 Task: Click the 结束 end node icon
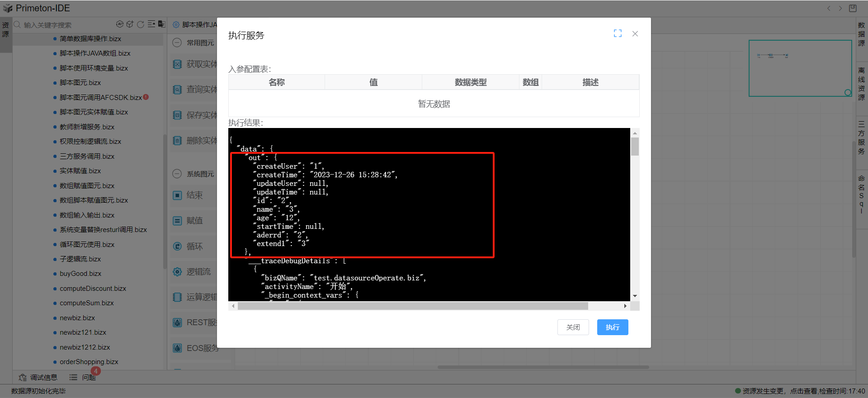177,195
